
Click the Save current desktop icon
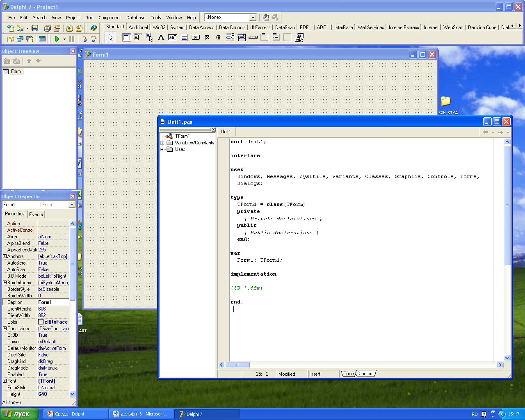point(266,17)
